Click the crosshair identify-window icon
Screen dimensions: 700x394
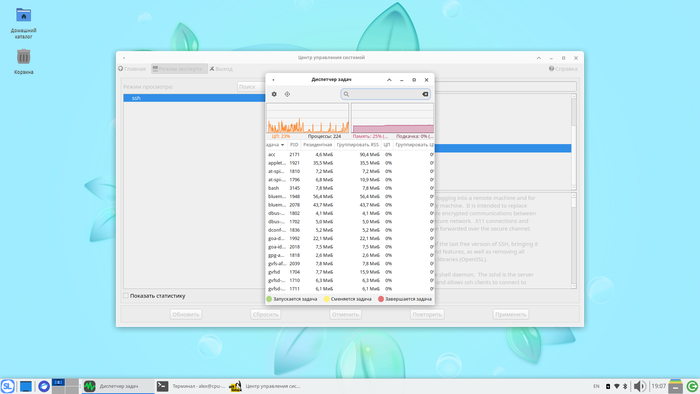(x=287, y=94)
